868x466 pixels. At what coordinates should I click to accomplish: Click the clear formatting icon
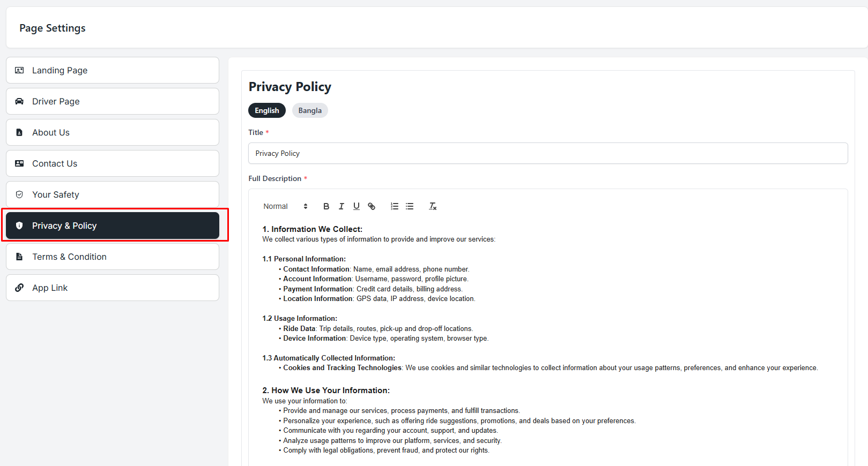[x=433, y=206]
